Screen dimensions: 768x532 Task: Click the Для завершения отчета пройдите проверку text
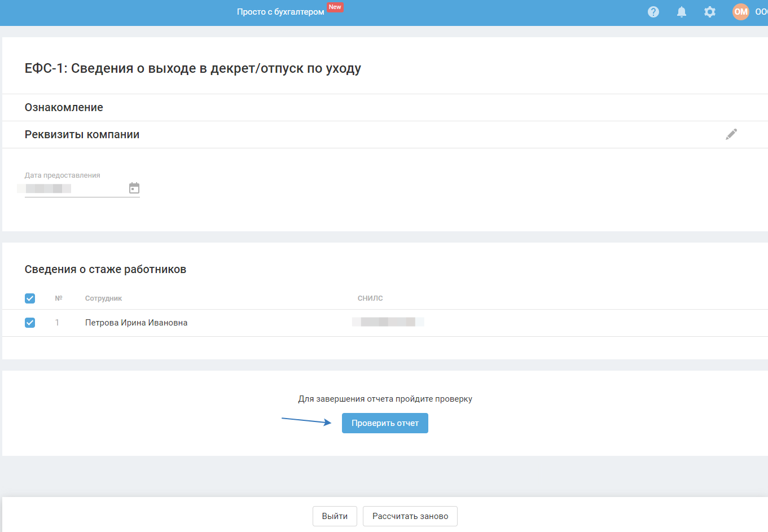(385, 399)
